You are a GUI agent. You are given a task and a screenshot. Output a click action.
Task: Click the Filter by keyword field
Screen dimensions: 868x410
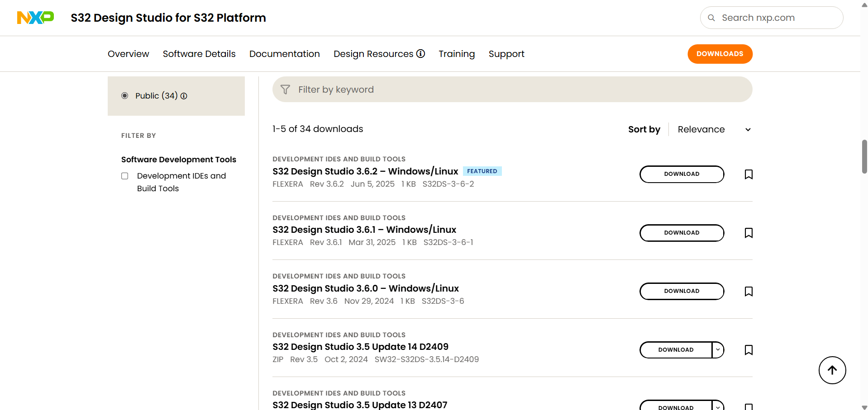[x=512, y=90]
